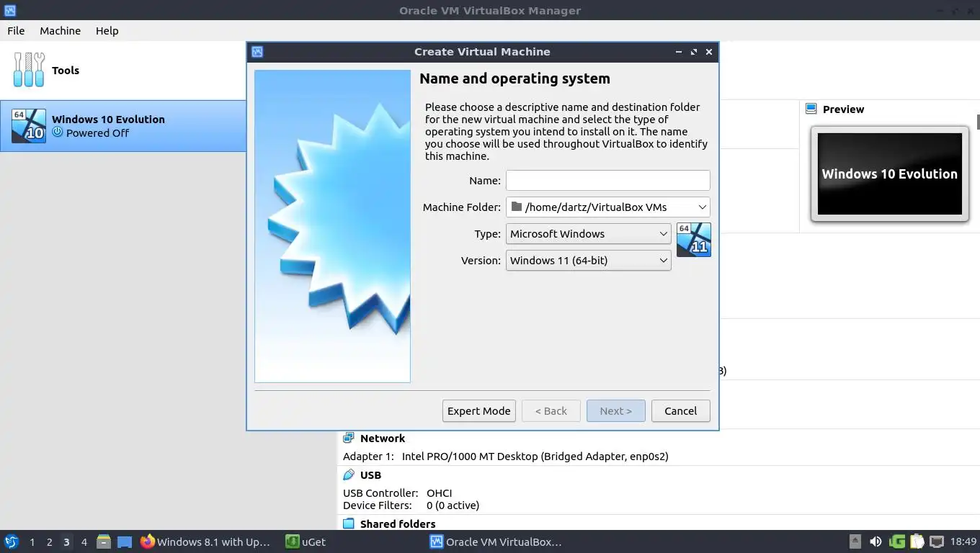
Task: Click the Tools label in sidebar
Action: 65,70
